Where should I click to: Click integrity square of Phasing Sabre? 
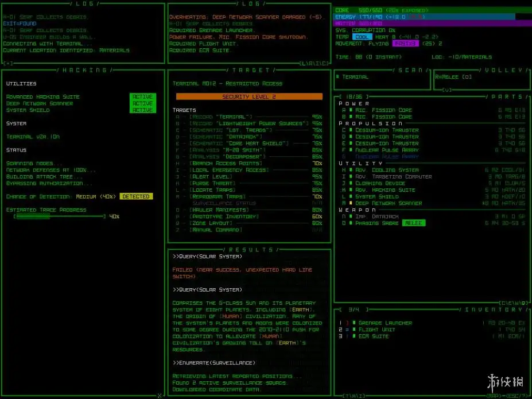point(351,223)
